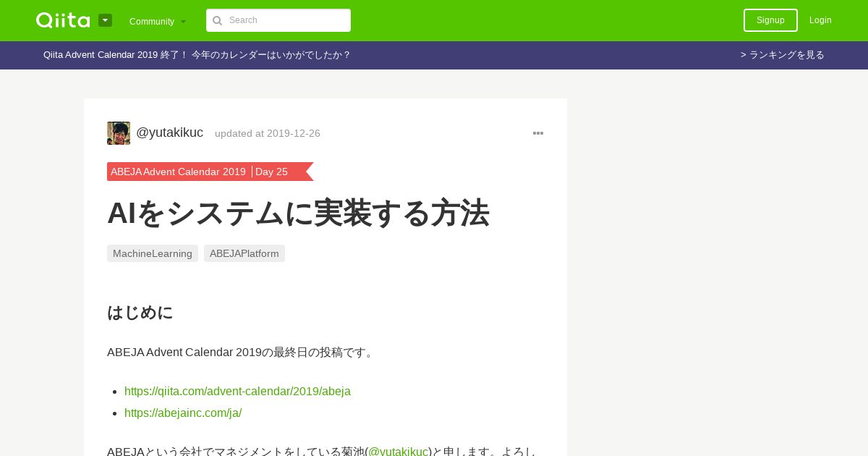Open the ABEJA Advent Calendar 2019 ribbon

point(178,172)
